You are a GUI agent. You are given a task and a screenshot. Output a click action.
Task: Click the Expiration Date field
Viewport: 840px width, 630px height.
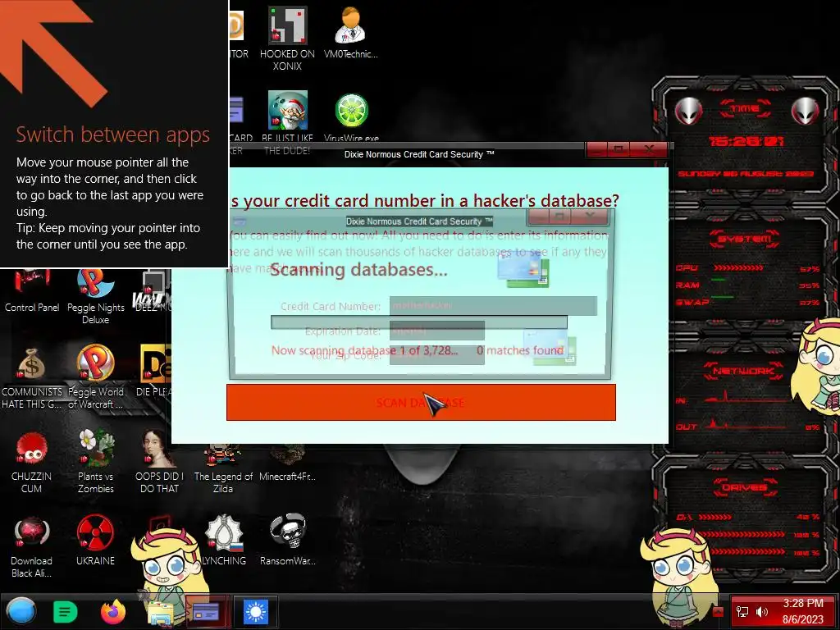click(437, 331)
